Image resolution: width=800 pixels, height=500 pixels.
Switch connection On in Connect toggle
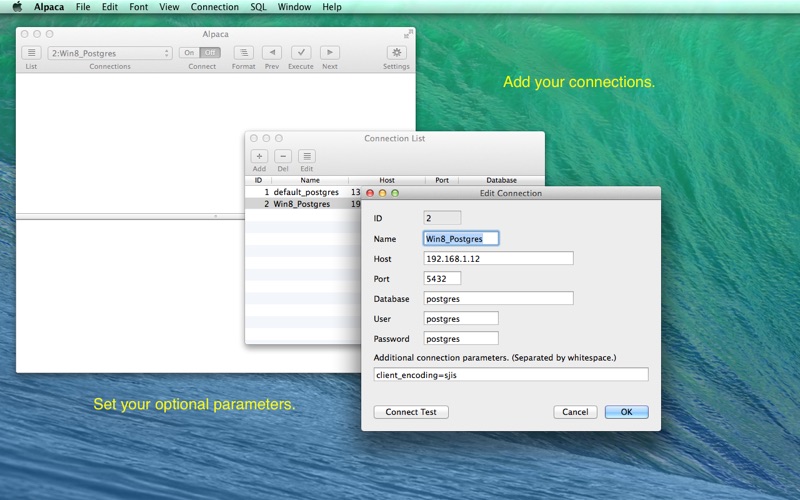(x=189, y=53)
